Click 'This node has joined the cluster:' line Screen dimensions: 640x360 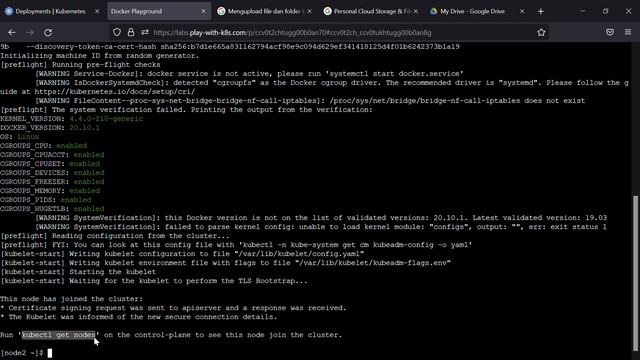pyautogui.click(x=72, y=299)
